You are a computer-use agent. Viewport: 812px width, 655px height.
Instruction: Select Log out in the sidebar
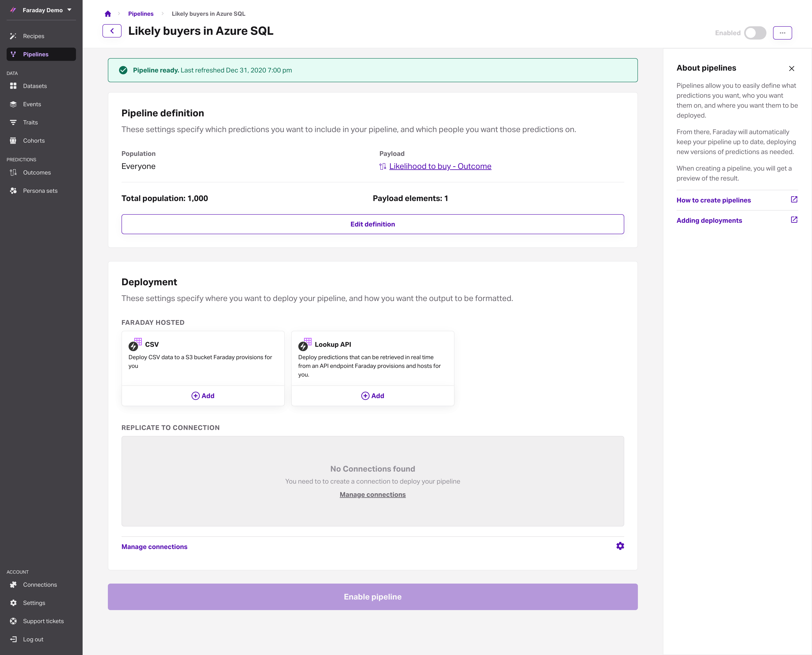(x=41, y=639)
